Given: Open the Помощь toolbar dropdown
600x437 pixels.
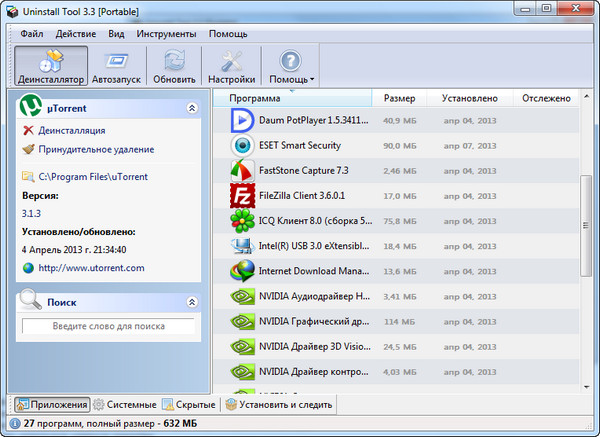Looking at the screenshot, I should 291,66.
